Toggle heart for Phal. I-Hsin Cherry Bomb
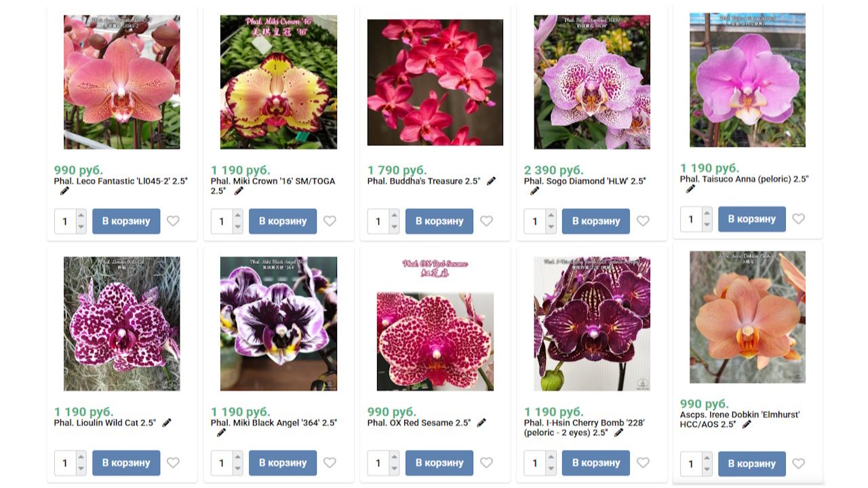 (643, 462)
